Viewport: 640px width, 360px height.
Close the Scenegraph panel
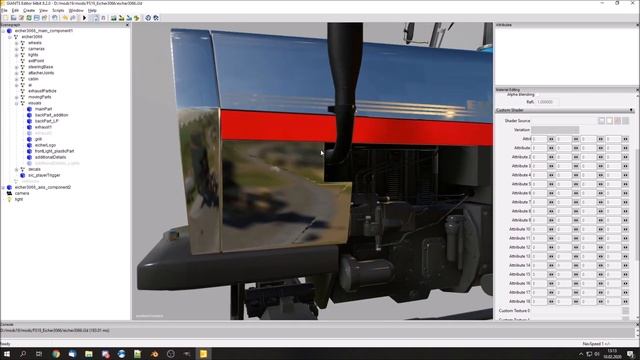tap(127, 25)
